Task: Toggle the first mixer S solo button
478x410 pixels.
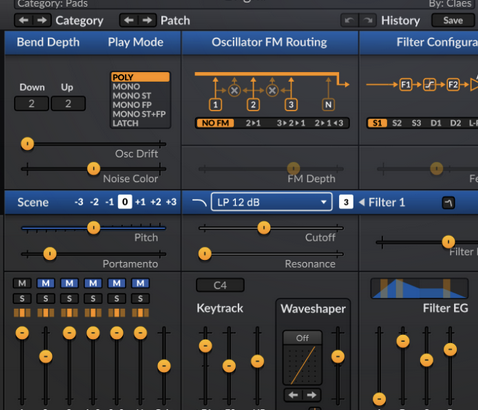Action: pyautogui.click(x=22, y=298)
